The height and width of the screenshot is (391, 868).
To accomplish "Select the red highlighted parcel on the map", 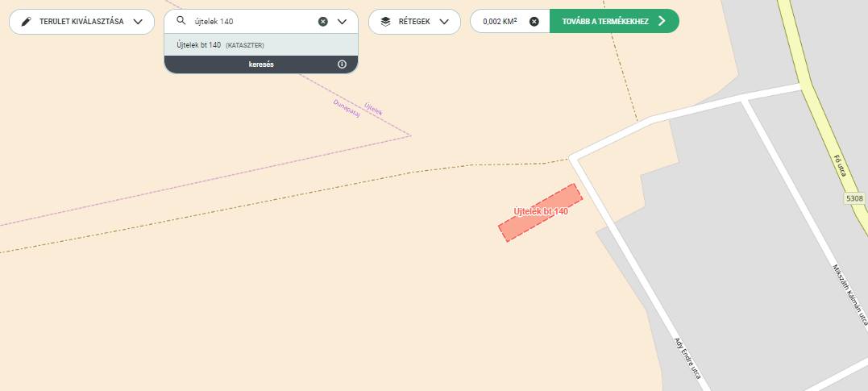I will click(x=540, y=214).
